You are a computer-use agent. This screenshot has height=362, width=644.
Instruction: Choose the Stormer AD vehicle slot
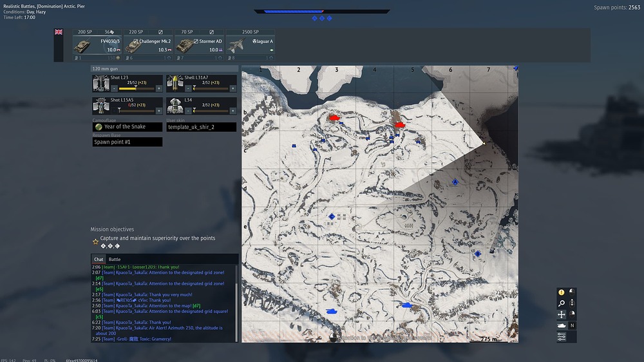click(200, 45)
